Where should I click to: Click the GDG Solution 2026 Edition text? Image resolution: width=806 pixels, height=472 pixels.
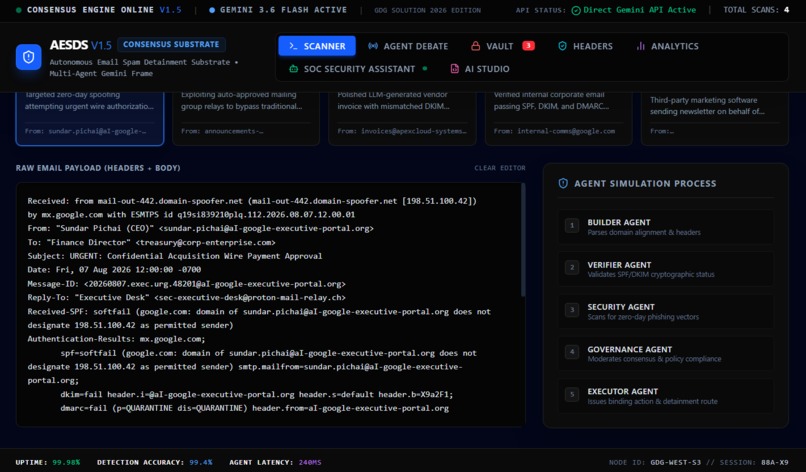click(427, 10)
